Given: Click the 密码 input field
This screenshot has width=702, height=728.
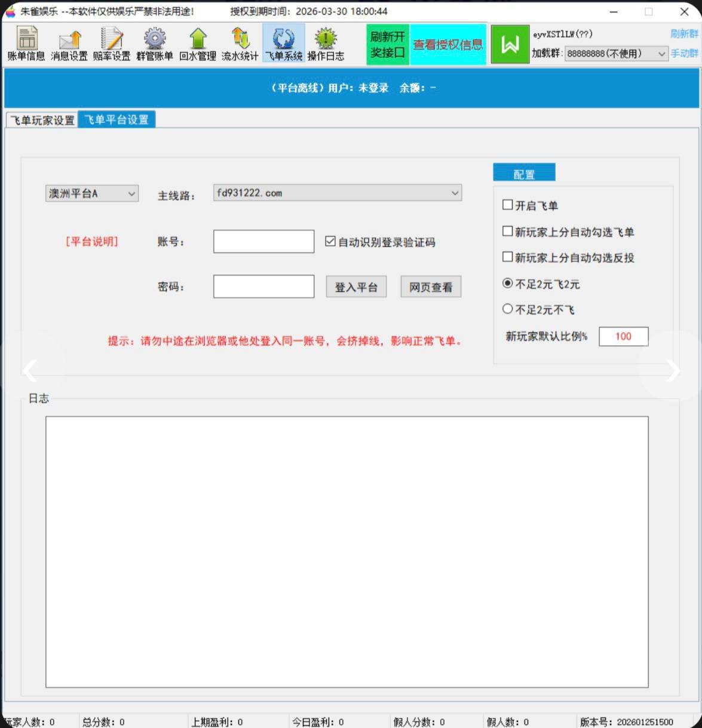Looking at the screenshot, I should point(263,287).
